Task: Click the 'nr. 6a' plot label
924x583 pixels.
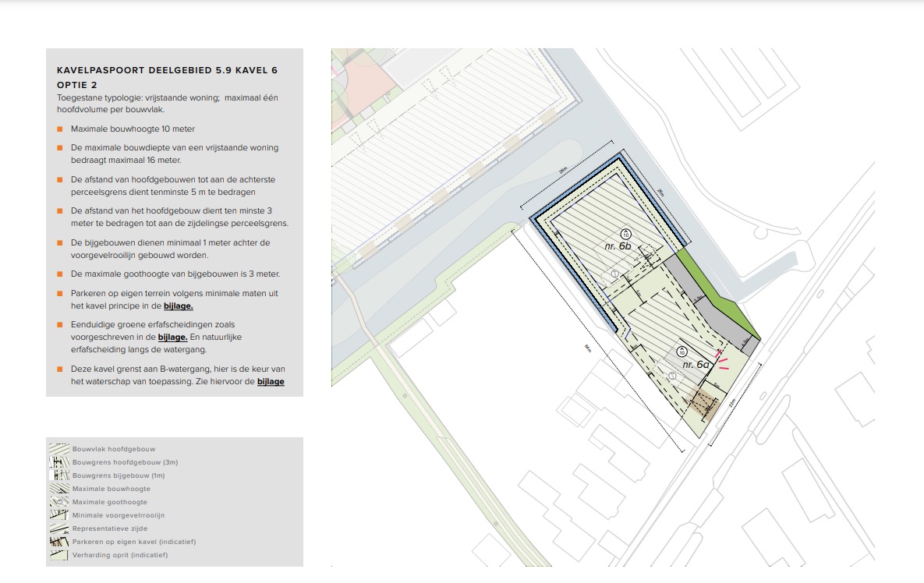Action: [695, 365]
